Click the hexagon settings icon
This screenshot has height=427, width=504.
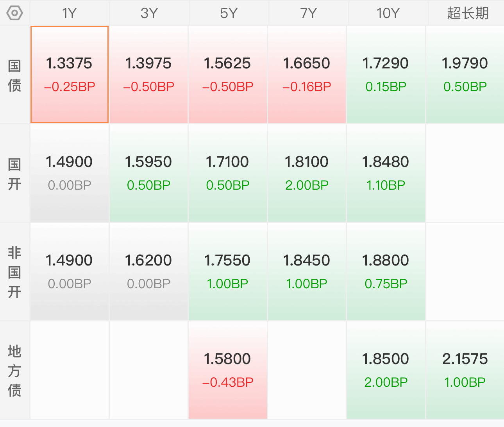click(x=14, y=13)
